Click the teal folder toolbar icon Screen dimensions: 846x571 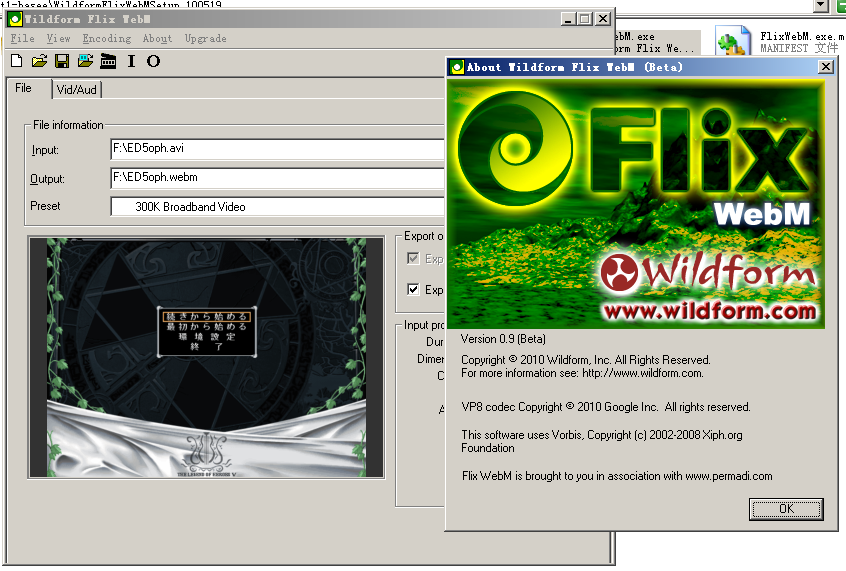[85, 62]
